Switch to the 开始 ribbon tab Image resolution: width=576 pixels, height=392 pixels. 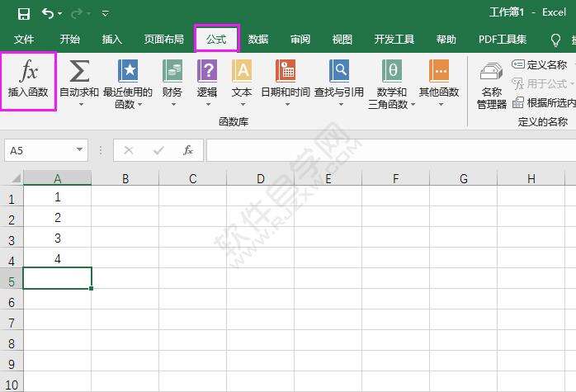70,39
